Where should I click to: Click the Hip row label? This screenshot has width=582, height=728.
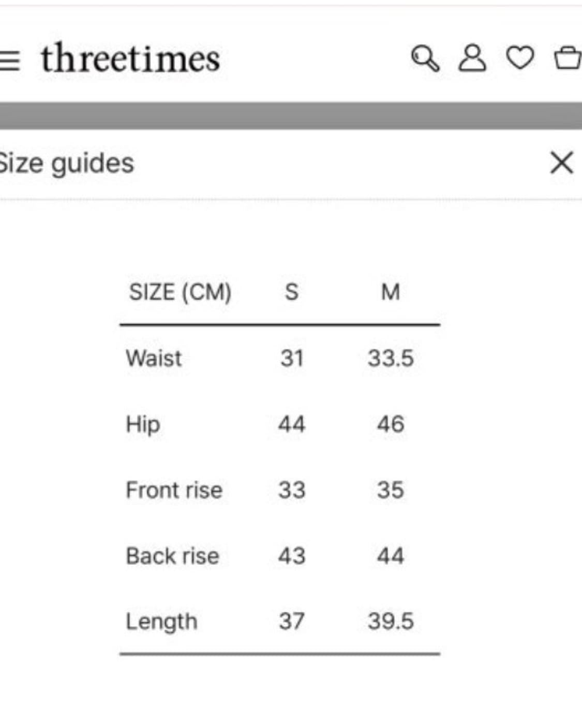pos(143,424)
